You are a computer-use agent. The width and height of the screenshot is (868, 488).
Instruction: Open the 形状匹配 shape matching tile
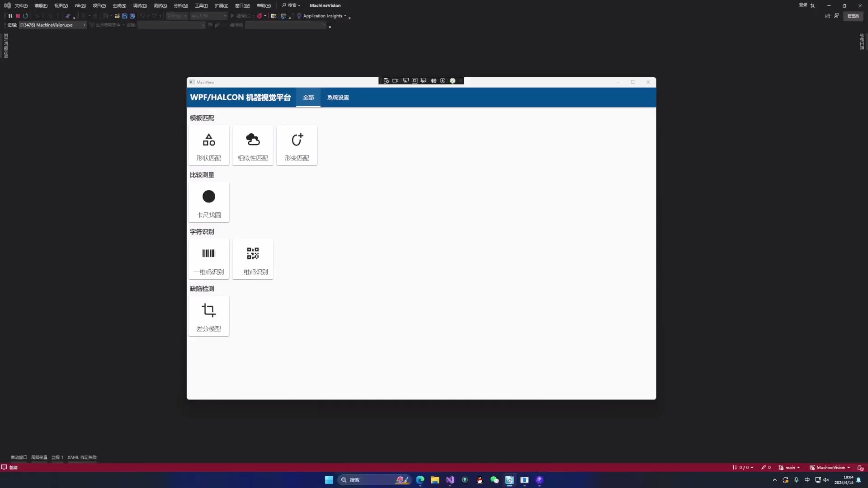[x=208, y=145]
